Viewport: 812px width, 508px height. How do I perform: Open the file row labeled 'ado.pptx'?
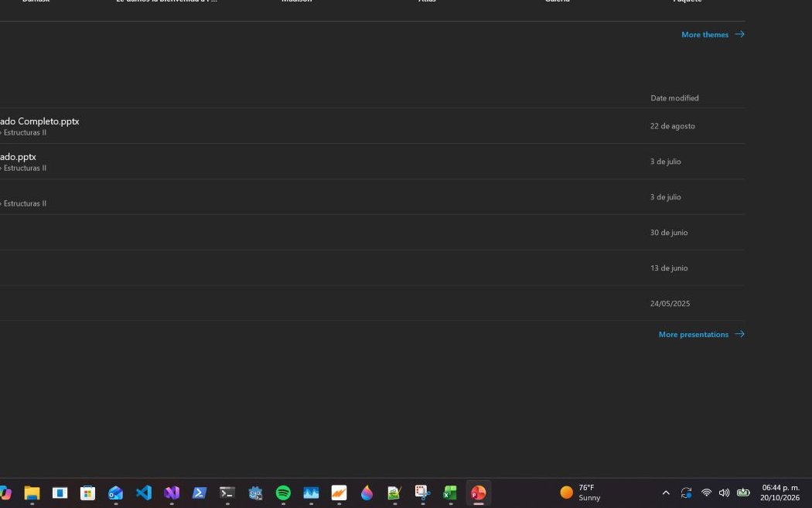pyautogui.click(x=18, y=157)
